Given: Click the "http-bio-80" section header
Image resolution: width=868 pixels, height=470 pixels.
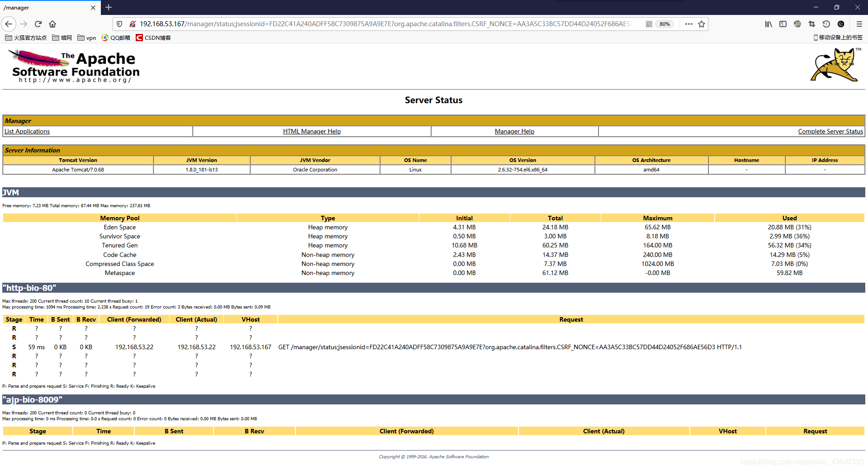Looking at the screenshot, I should [433, 288].
